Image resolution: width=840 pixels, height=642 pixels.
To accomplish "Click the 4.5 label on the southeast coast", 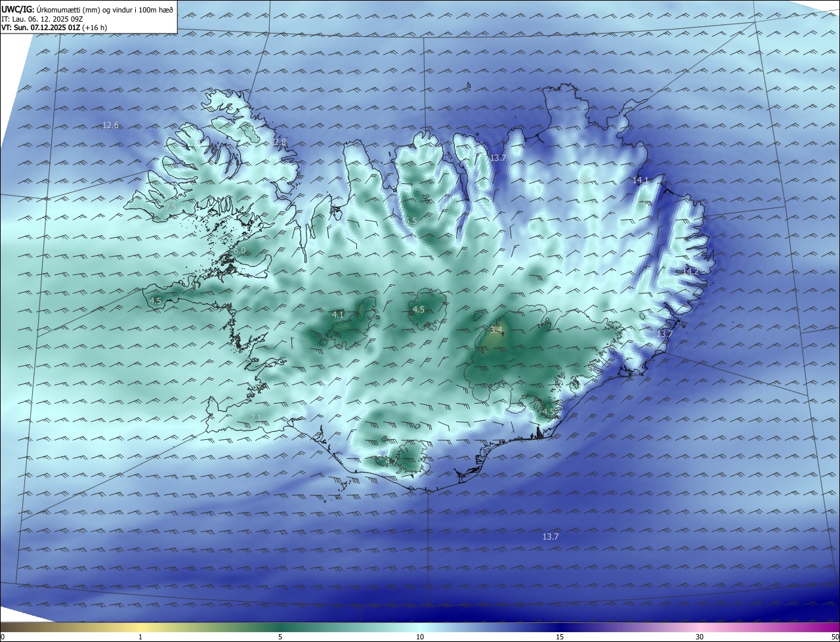I will click(549, 412).
